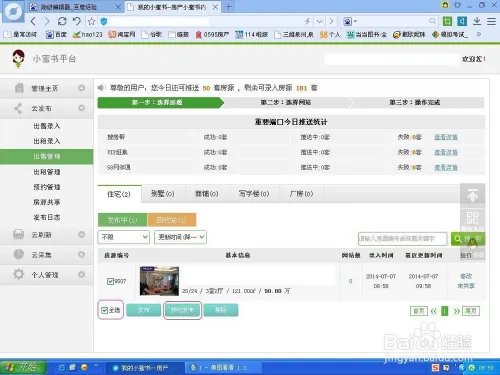Focus the listing keyword search field
The width and height of the screenshot is (500, 375).
click(402, 239)
